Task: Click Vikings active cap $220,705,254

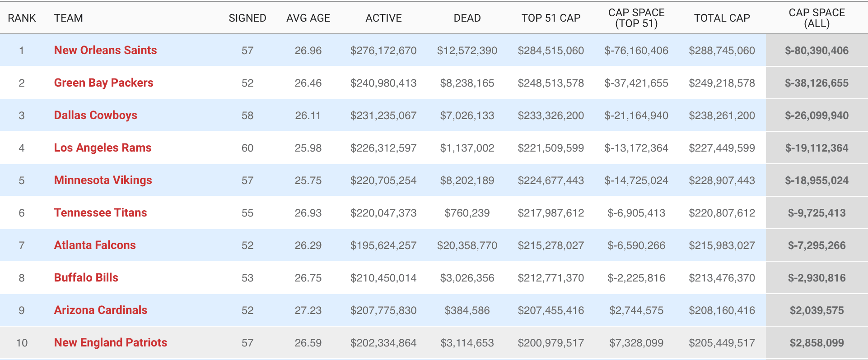Action: pyautogui.click(x=383, y=180)
